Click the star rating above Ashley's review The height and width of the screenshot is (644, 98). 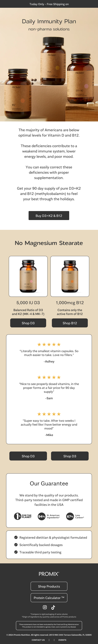click(49, 344)
